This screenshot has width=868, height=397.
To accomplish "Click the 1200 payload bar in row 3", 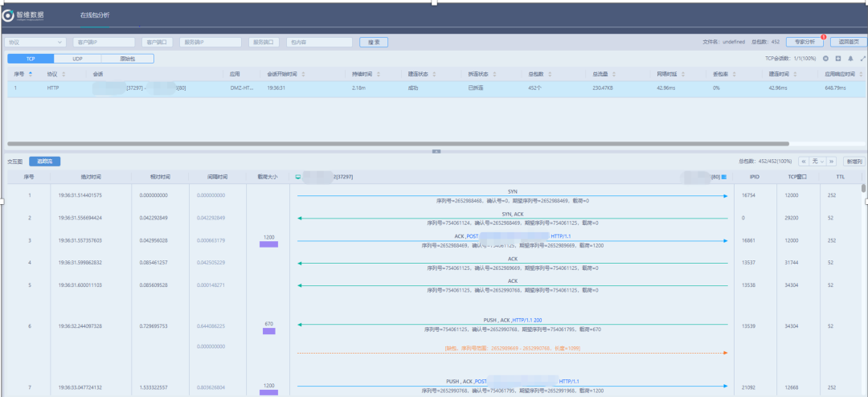I will point(269,244).
